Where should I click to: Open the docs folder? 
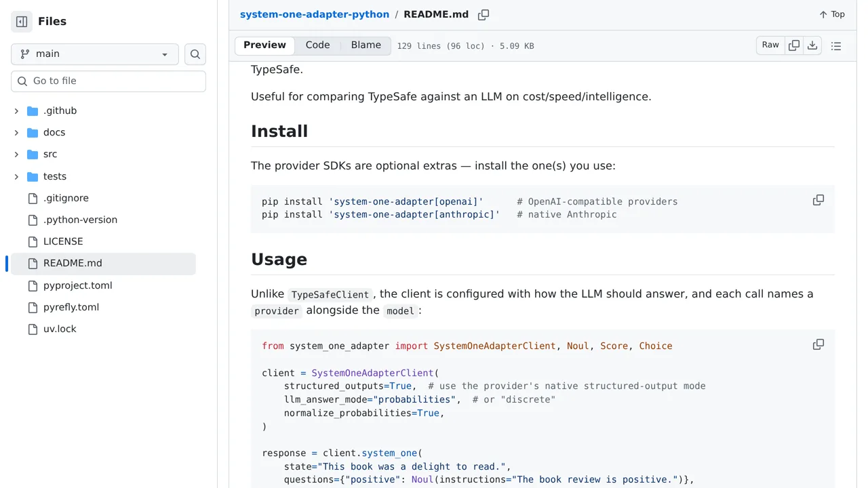pyautogui.click(x=54, y=133)
